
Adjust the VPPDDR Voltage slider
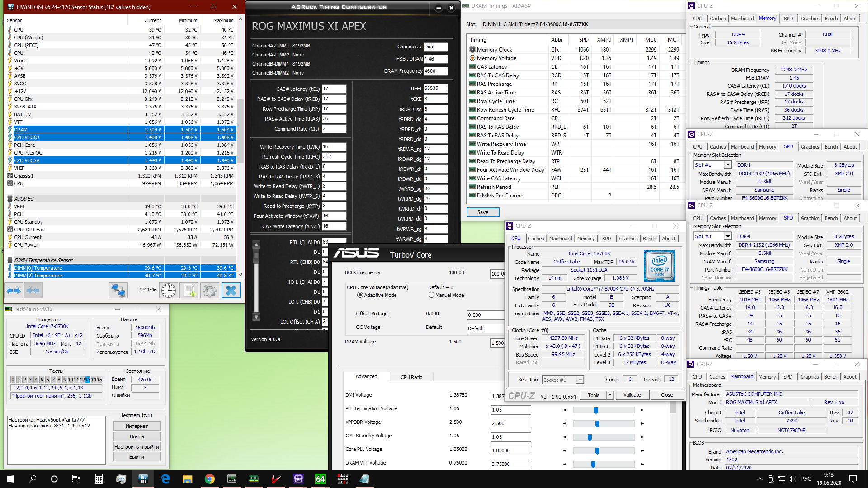pyautogui.click(x=597, y=424)
